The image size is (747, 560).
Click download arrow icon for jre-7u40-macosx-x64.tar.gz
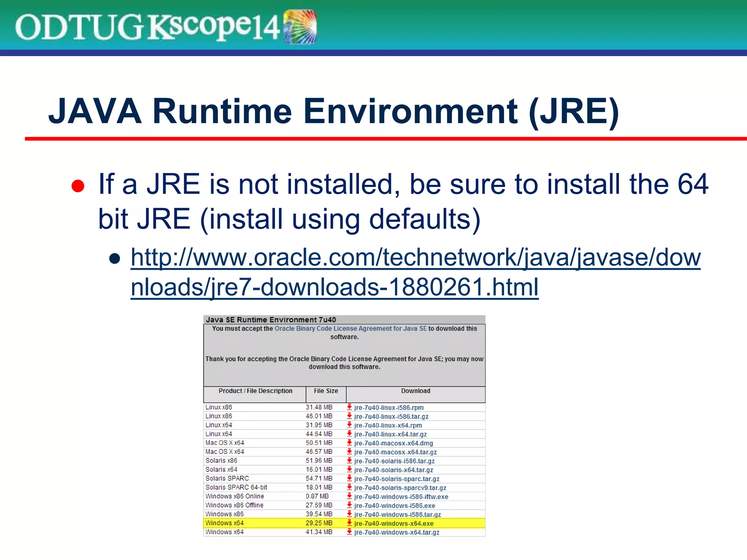[349, 452]
